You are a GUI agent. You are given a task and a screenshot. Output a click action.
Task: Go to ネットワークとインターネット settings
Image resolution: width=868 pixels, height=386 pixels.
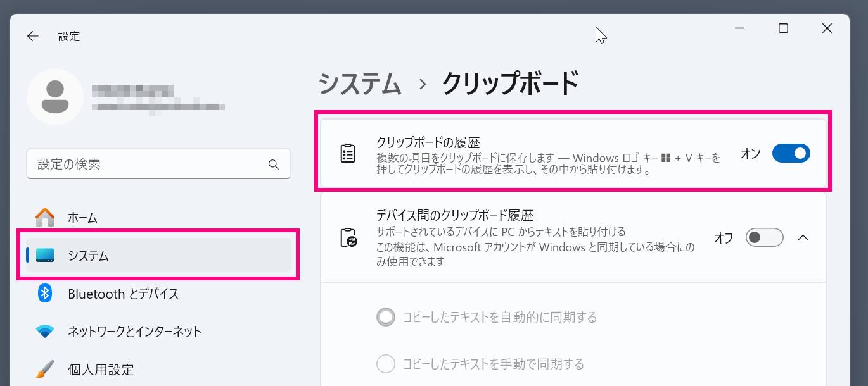click(x=134, y=332)
